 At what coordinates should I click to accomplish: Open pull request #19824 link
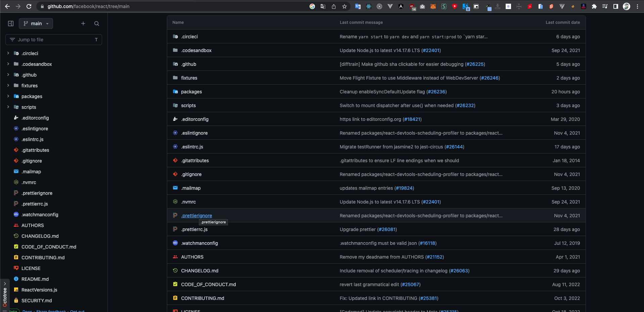(x=404, y=188)
